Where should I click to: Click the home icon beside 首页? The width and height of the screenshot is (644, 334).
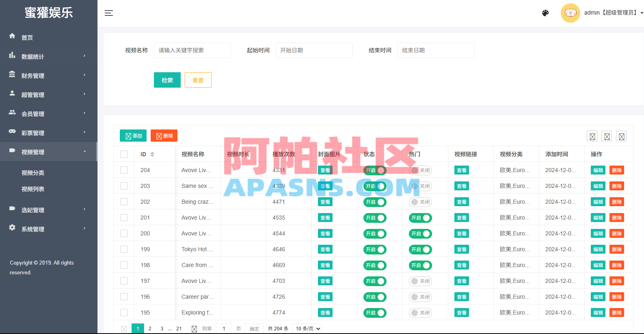pyautogui.click(x=12, y=36)
